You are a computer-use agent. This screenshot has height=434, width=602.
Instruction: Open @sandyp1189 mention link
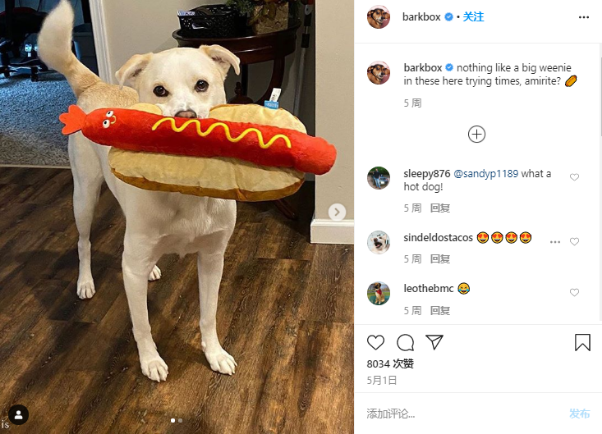[486, 174]
